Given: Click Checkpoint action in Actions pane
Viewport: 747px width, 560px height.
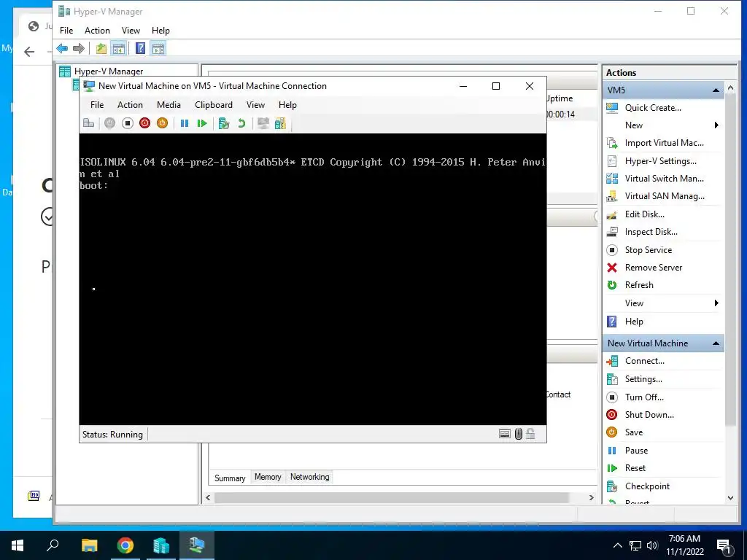Looking at the screenshot, I should pyautogui.click(x=647, y=486).
